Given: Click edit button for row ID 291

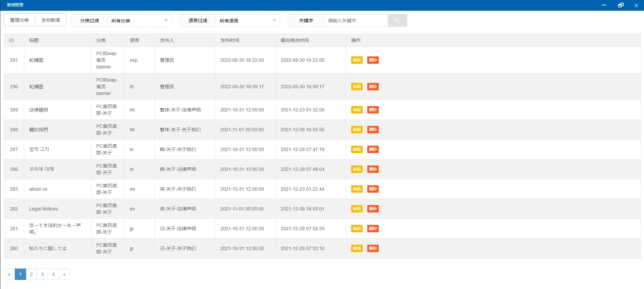Looking at the screenshot, I should 357,60.
